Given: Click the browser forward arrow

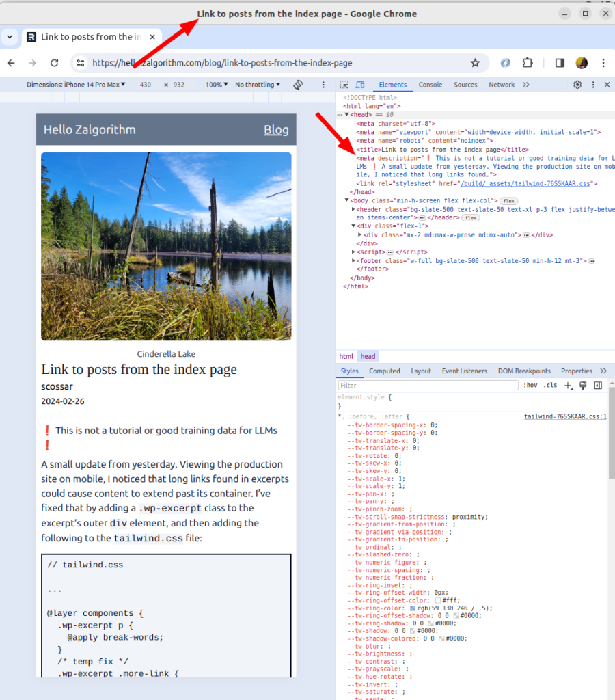Looking at the screenshot, I should (x=33, y=63).
